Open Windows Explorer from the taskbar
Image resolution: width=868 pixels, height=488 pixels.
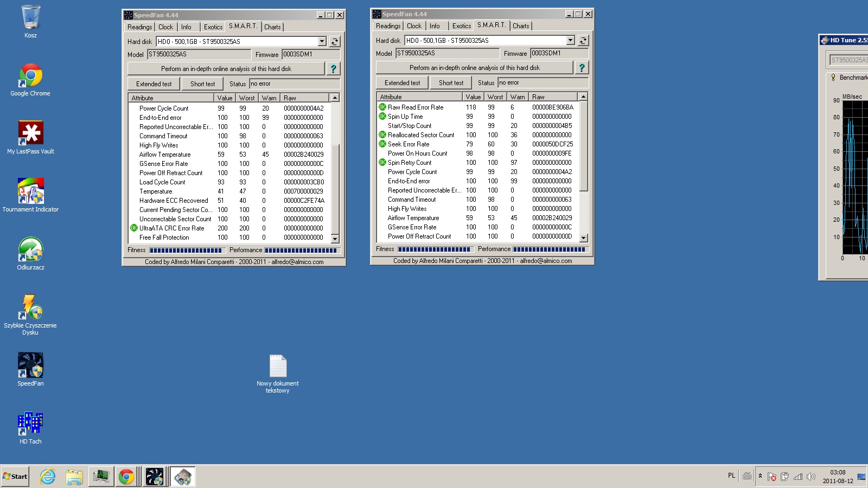74,477
